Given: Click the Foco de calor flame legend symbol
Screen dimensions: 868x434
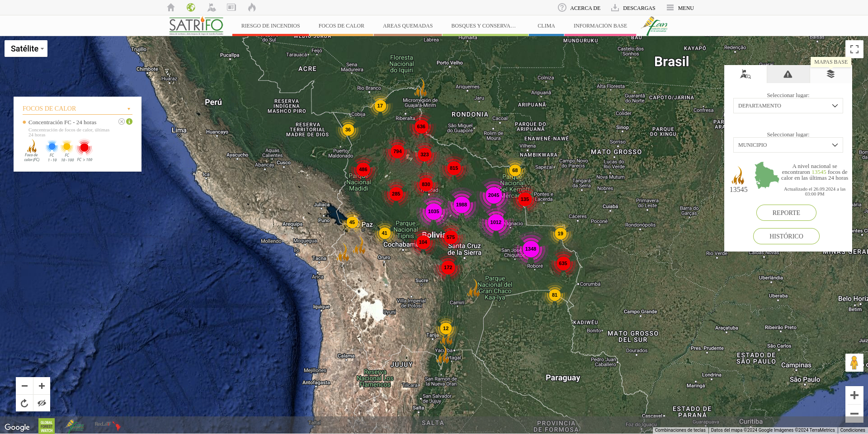Looking at the screenshot, I should pos(32,146).
